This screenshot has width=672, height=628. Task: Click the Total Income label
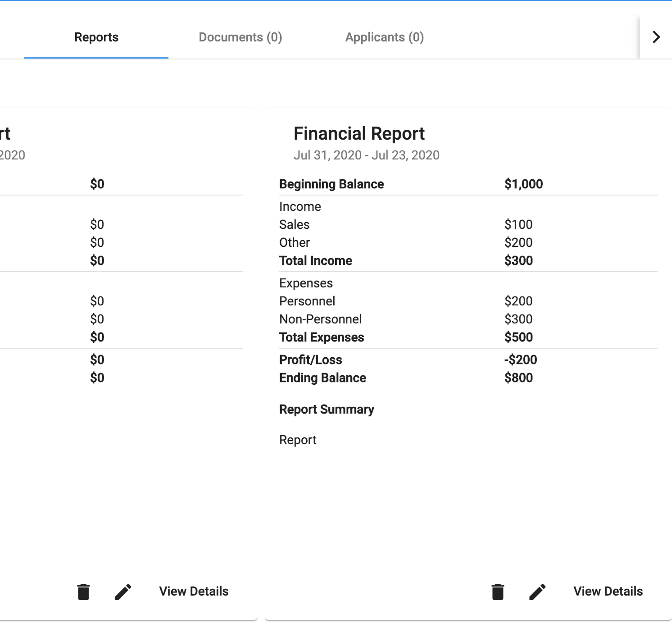316,260
